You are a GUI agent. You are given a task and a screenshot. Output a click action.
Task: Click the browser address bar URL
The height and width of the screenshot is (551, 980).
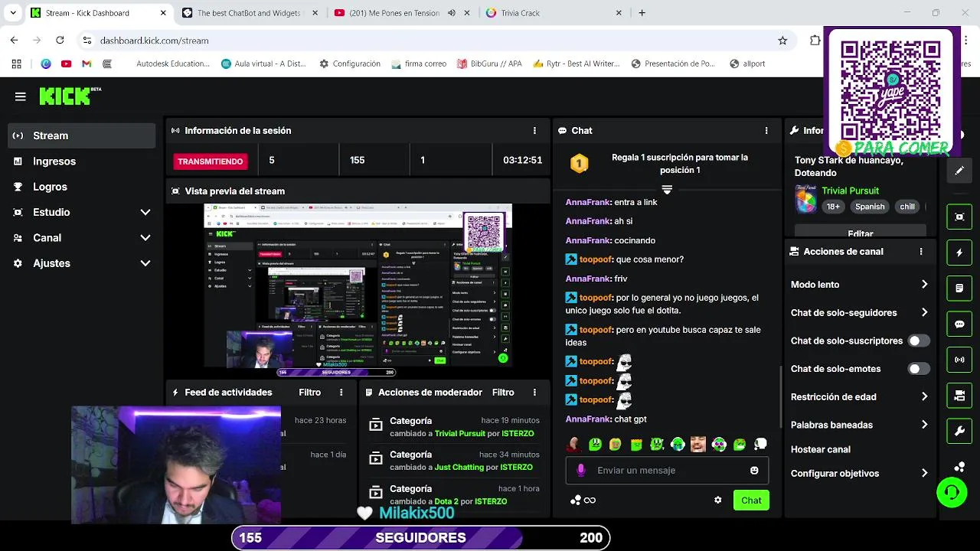(x=155, y=41)
